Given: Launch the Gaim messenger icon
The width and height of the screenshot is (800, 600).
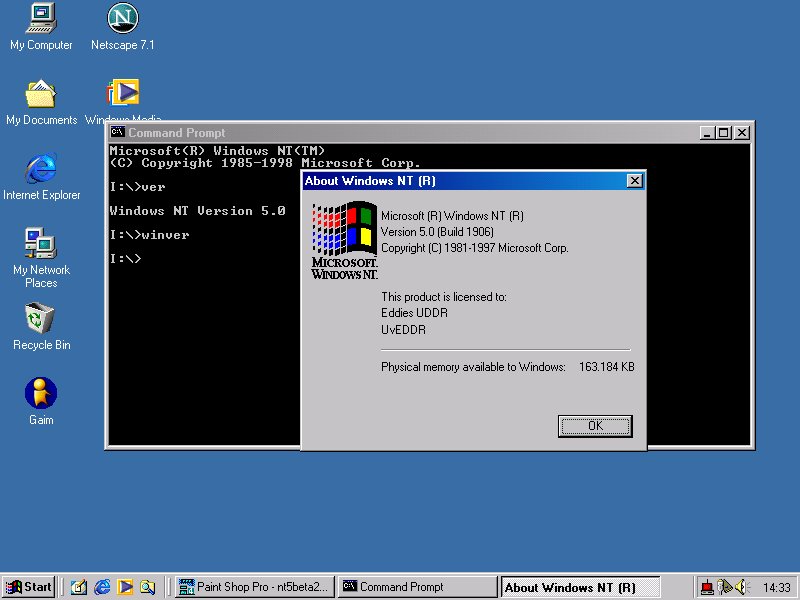Looking at the screenshot, I should point(41,394).
